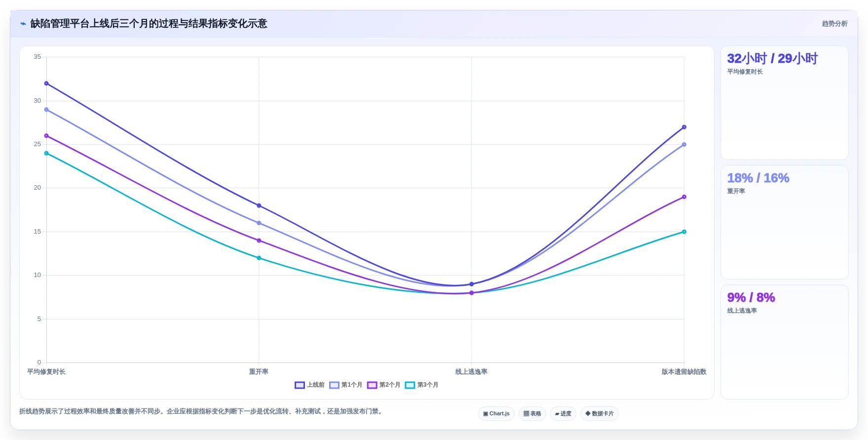This screenshot has height=440, width=868.
Task: Click the 进度 tag
Action: [x=563, y=414]
